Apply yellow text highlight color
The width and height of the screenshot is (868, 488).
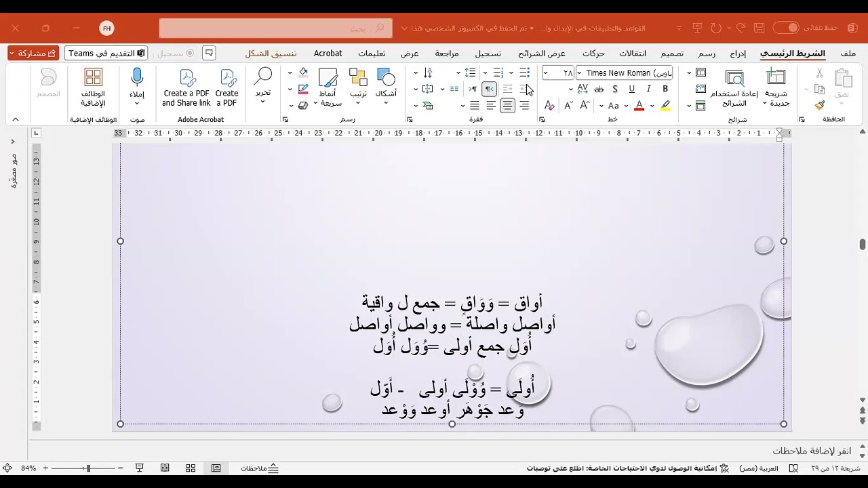pyautogui.click(x=665, y=106)
